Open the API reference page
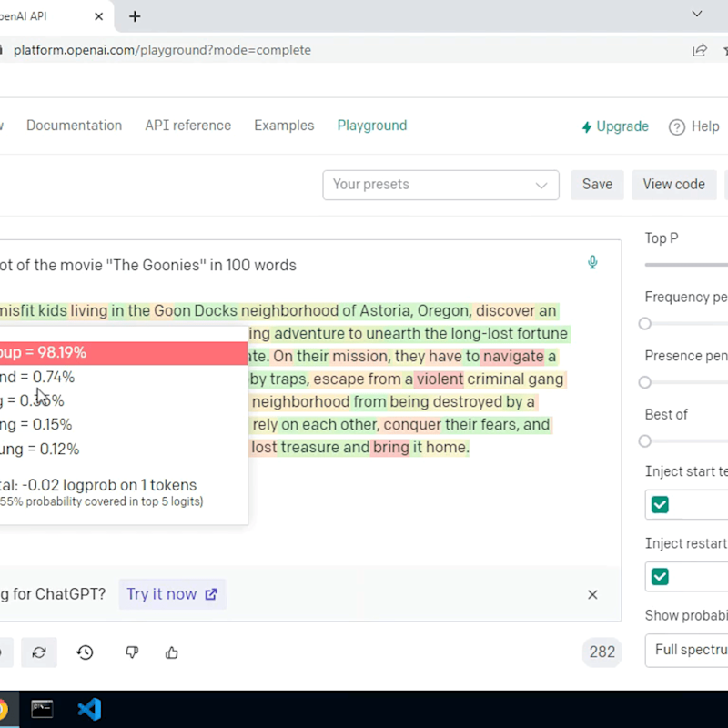728x728 pixels. coord(187,126)
